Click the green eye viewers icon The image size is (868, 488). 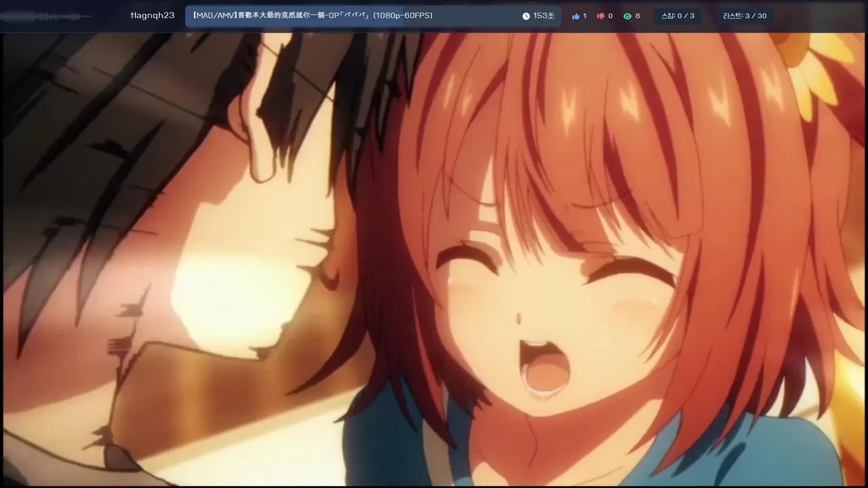[627, 16]
